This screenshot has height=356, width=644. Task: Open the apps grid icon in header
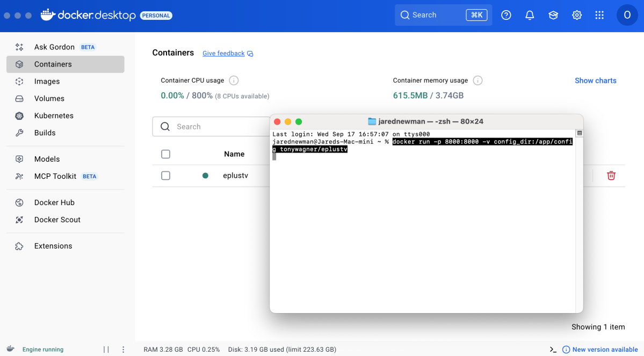click(599, 15)
